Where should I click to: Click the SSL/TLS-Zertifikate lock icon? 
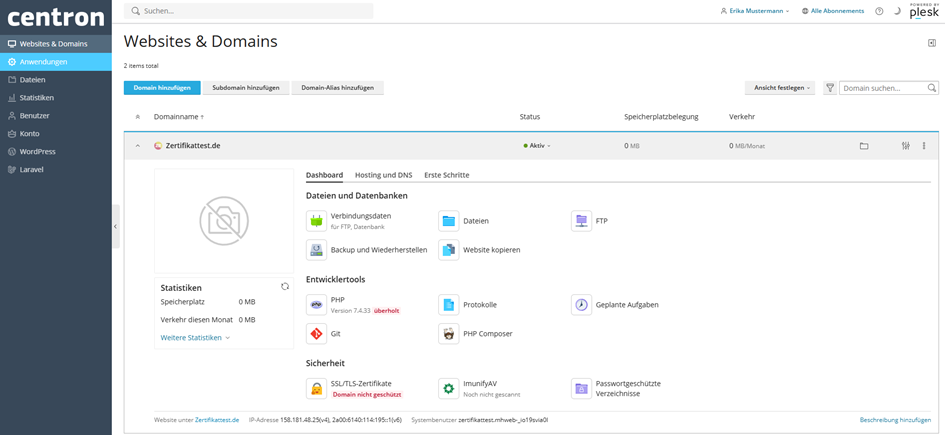tap(316, 388)
